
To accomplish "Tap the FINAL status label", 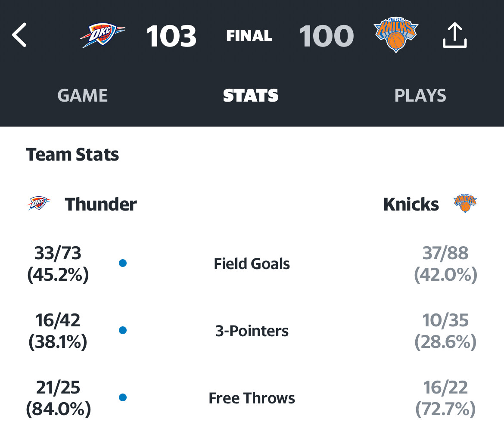I will click(x=249, y=36).
